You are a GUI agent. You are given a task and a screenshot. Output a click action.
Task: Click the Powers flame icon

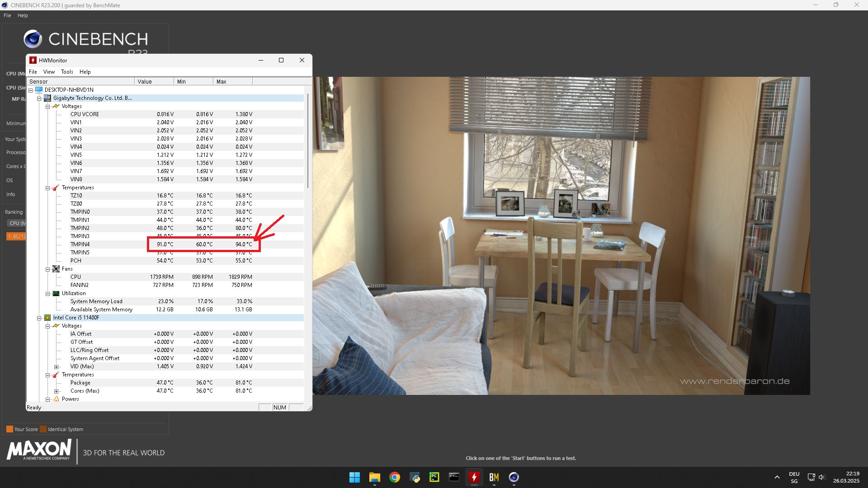(x=56, y=399)
